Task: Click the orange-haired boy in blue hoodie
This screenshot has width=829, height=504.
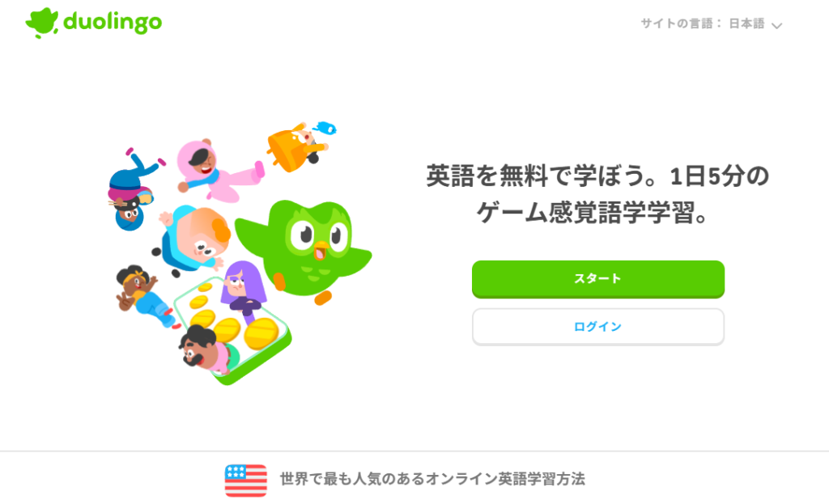Action: (x=193, y=238)
